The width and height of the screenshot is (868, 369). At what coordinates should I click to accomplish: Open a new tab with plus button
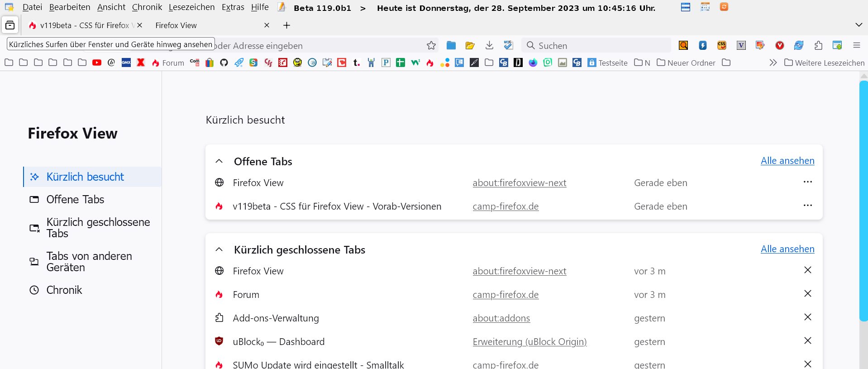pyautogui.click(x=286, y=25)
